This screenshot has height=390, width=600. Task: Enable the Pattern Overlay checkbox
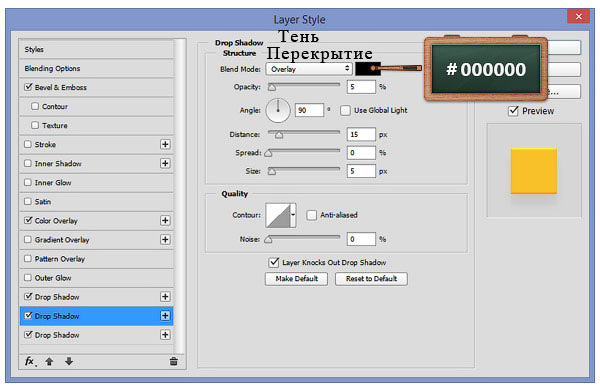coord(28,259)
